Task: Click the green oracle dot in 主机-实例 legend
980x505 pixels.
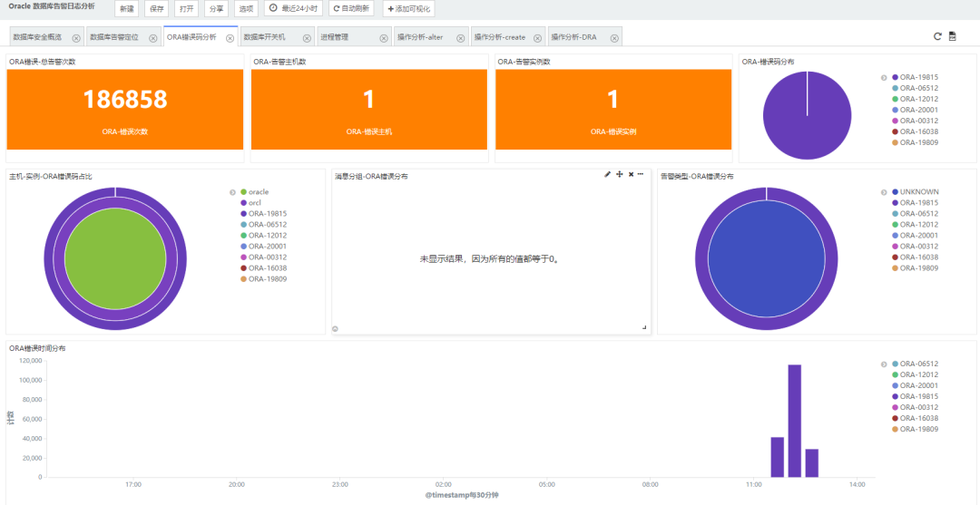Action: point(244,192)
